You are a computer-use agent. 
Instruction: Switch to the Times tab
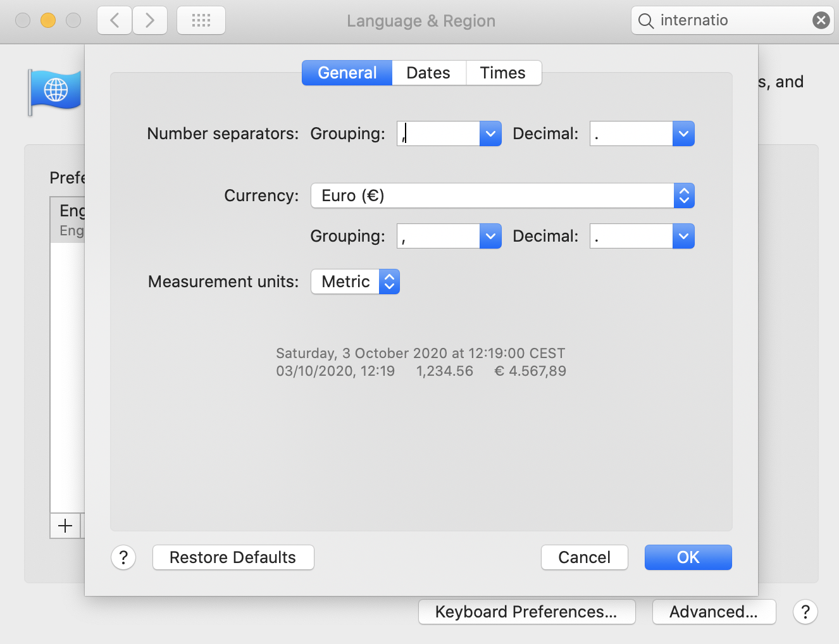503,73
